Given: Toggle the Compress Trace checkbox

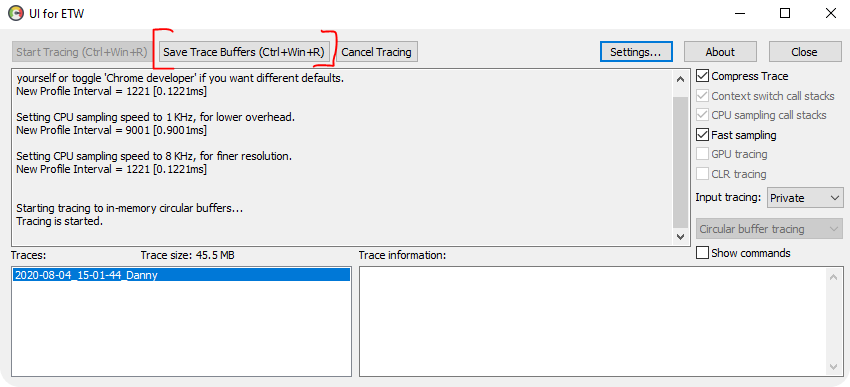Looking at the screenshot, I should pos(703,76).
